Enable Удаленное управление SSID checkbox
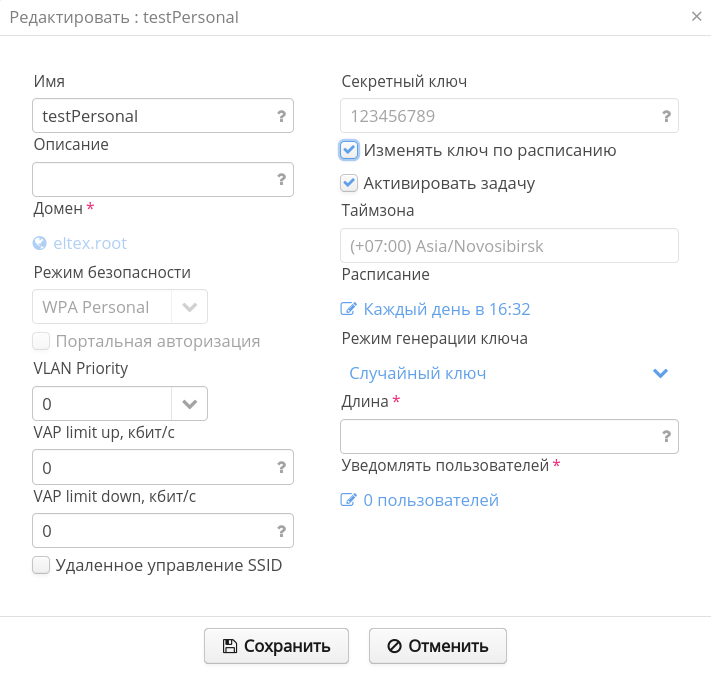711x673 pixels. coord(41,565)
